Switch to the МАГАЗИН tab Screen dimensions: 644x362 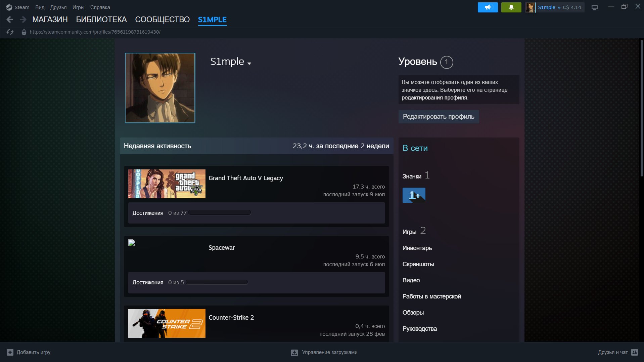pos(50,19)
